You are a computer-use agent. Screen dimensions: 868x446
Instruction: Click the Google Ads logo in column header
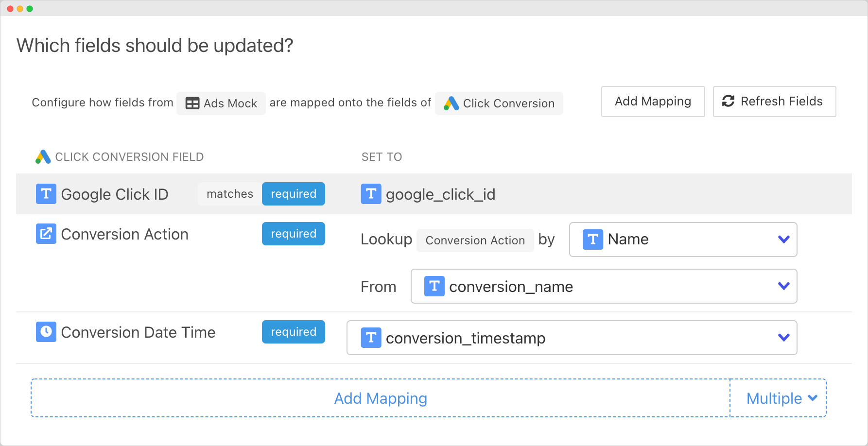pos(43,157)
